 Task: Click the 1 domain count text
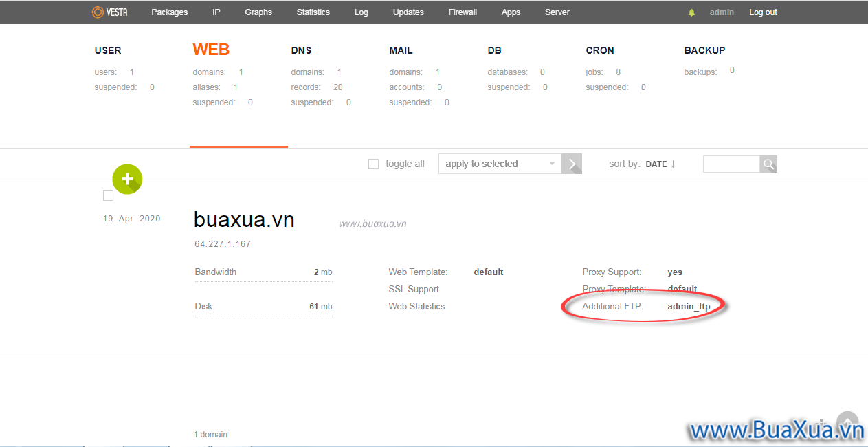210,435
